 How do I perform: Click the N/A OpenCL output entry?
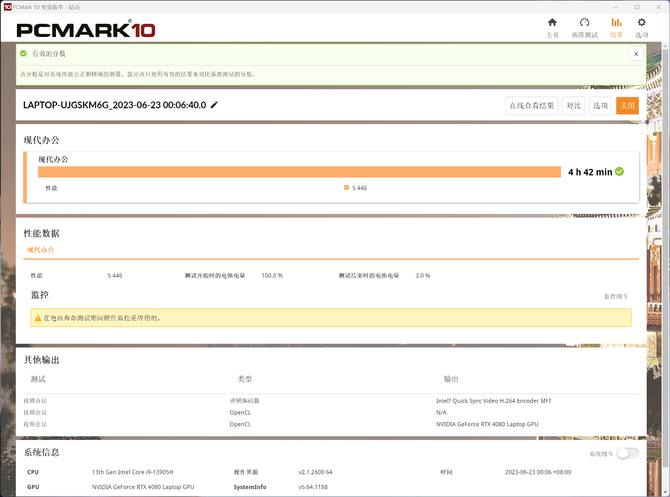coord(441,412)
